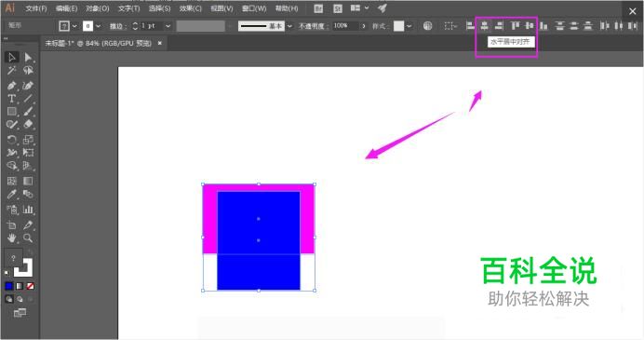Click Vertical Align Top icon
Viewport: 644px width, 340px height.
click(515, 26)
